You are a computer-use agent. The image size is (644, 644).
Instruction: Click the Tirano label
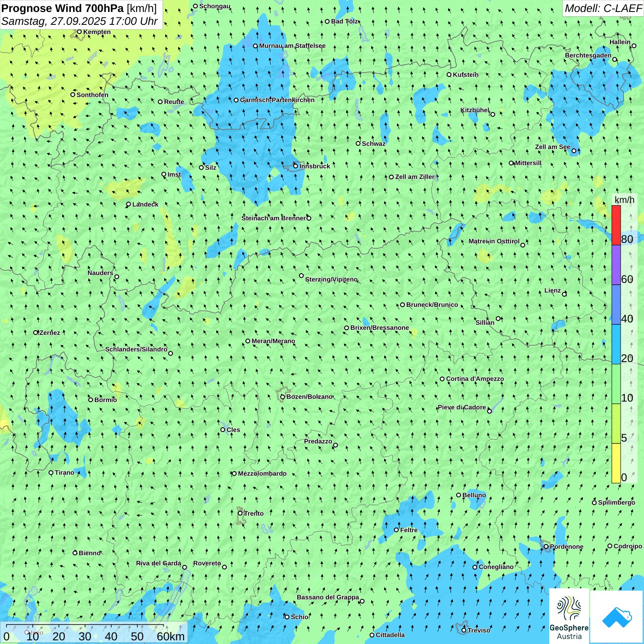[x=64, y=472]
